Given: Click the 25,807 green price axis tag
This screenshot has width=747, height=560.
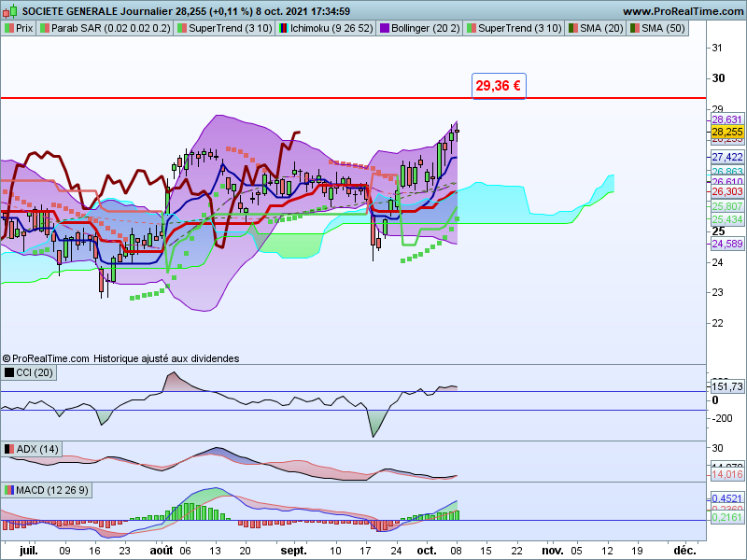Looking at the screenshot, I should 727,206.
